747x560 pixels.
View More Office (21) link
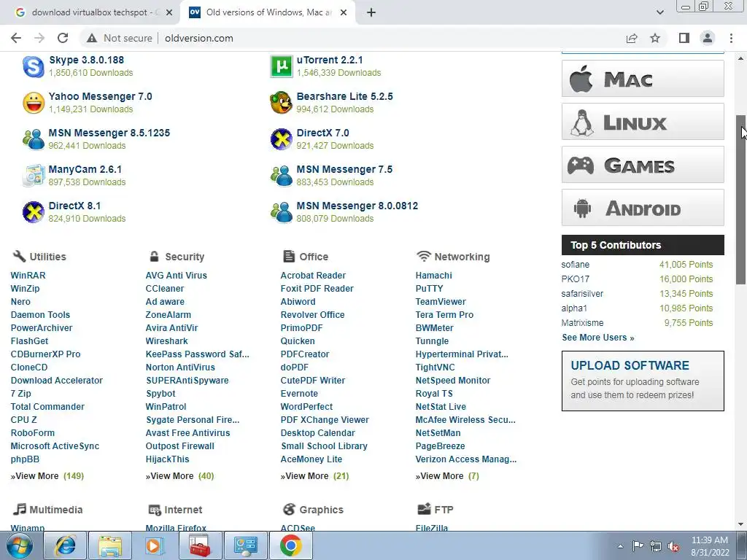[x=314, y=475]
